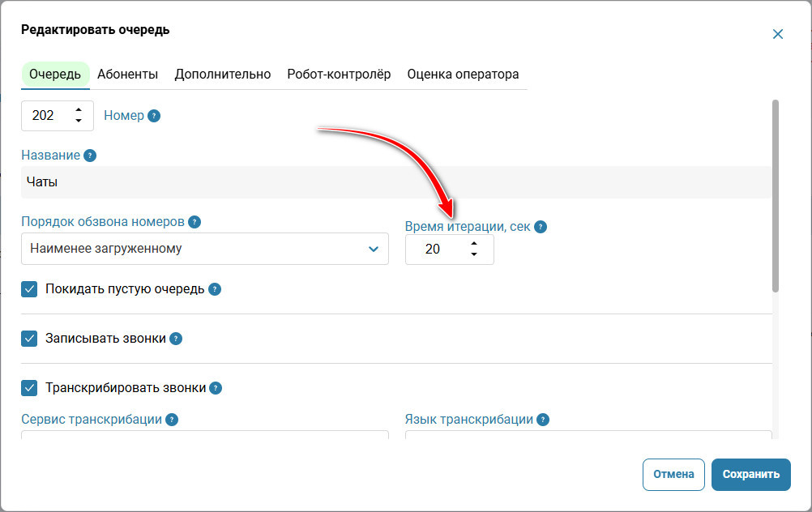Image resolution: width=812 pixels, height=512 pixels.
Task: Show help for Порядок обзвона номеров
Action: [194, 222]
